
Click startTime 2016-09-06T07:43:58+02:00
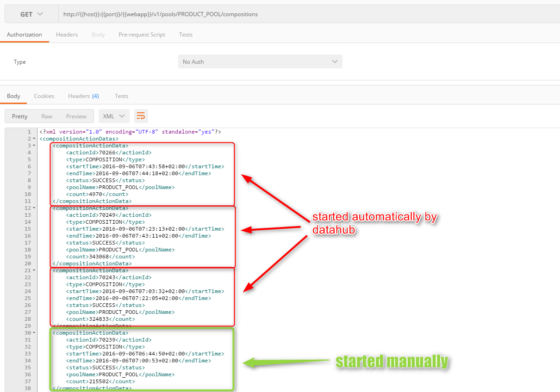(x=143, y=166)
